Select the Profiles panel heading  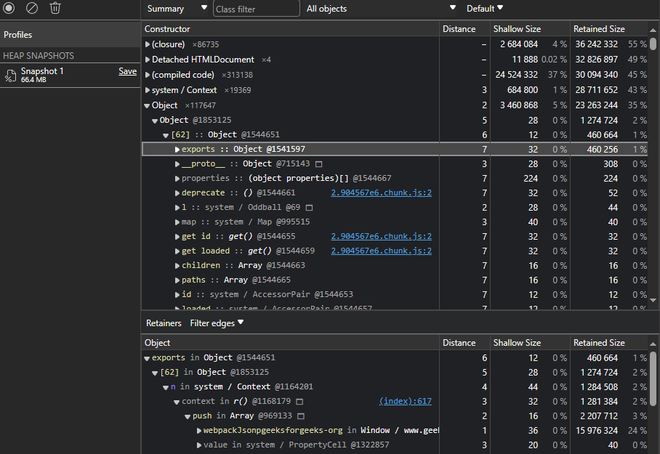(18, 35)
